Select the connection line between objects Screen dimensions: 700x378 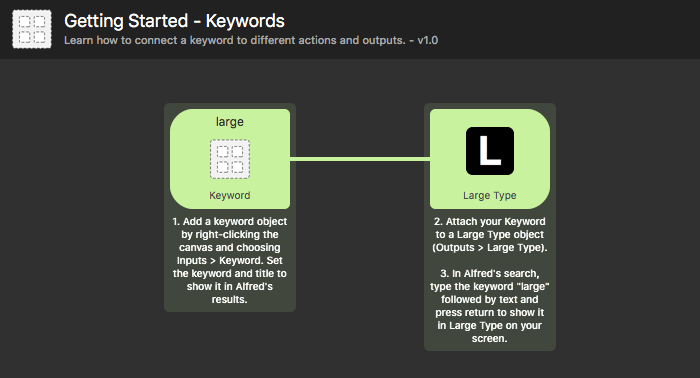pos(360,159)
